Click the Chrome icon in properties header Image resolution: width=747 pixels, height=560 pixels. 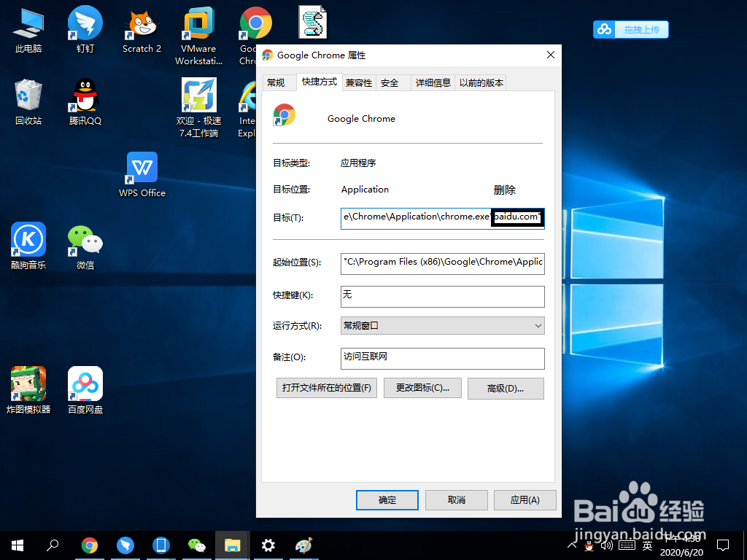(284, 114)
